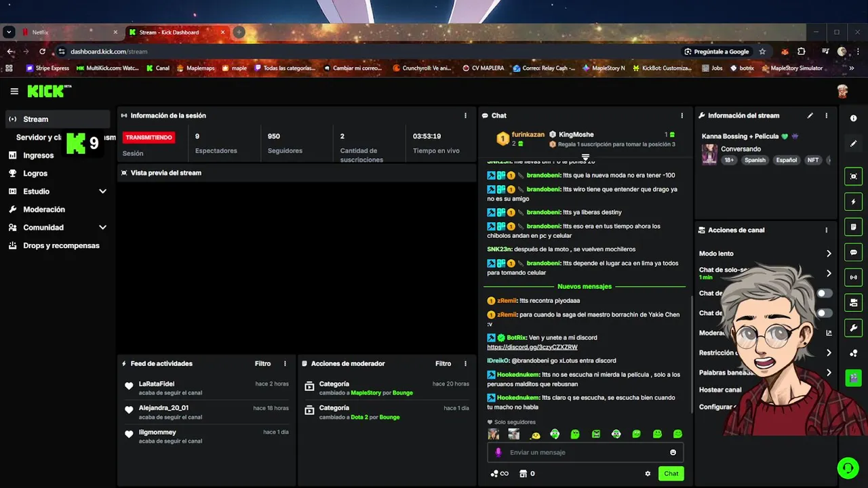The height and width of the screenshot is (488, 868).
Task: Click the screen capture icon in right toolbar
Action: click(853, 176)
